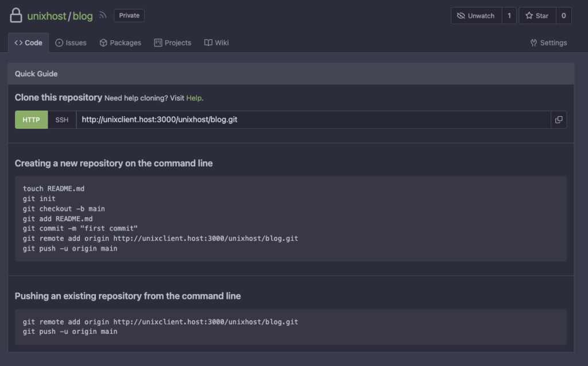Select HTTP clone protocol
Viewport: 588px width, 366px height.
pos(31,120)
